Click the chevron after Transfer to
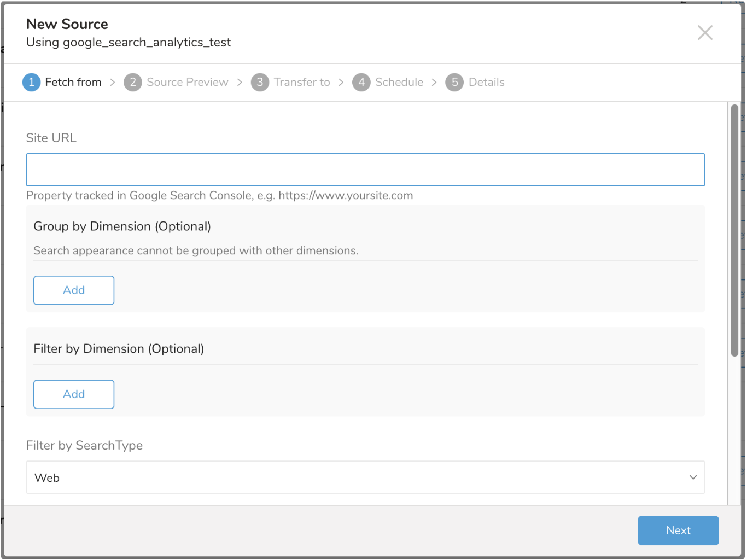This screenshot has width=747, height=560. (341, 82)
